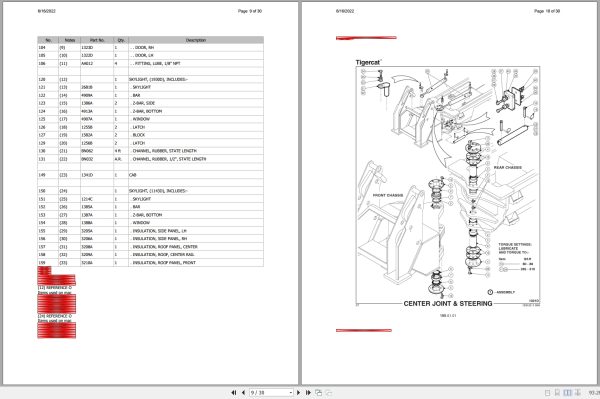Select the 'FITTING, LUBE, 1/8" NPT' row
This screenshot has height=399, width=600.
coord(150,64)
